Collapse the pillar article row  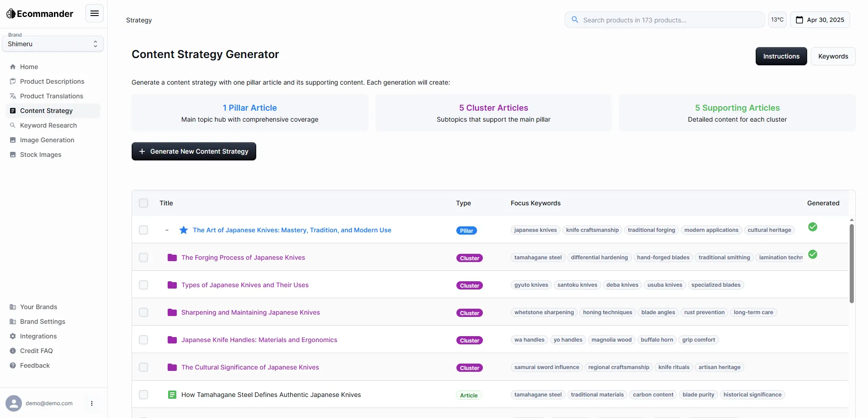tap(167, 230)
